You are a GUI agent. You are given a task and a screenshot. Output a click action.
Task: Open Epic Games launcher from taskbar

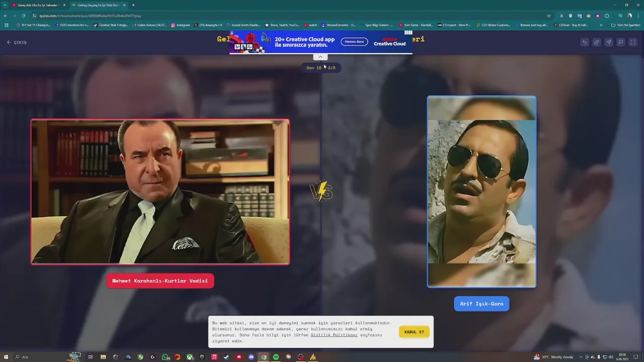pos(202,357)
